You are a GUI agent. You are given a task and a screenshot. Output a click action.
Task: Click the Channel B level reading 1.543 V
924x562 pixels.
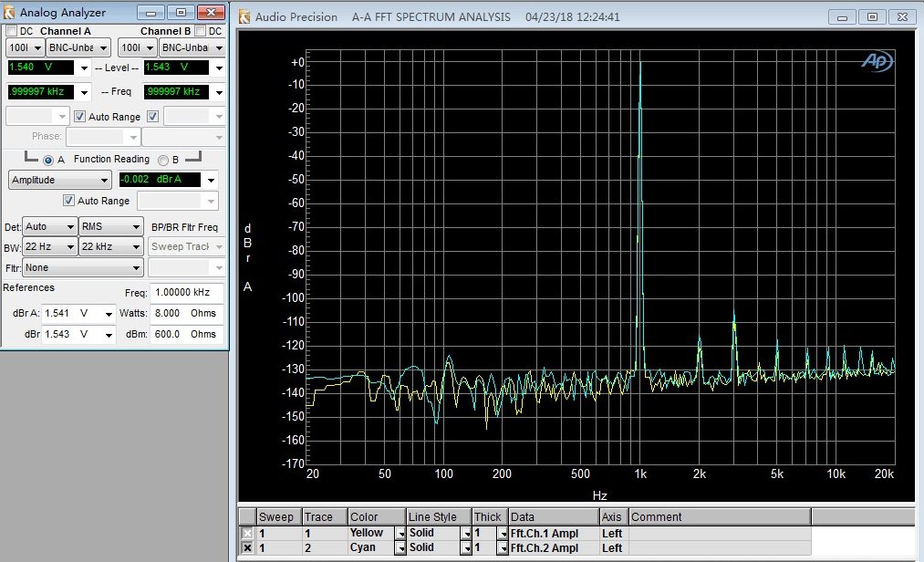coord(176,68)
